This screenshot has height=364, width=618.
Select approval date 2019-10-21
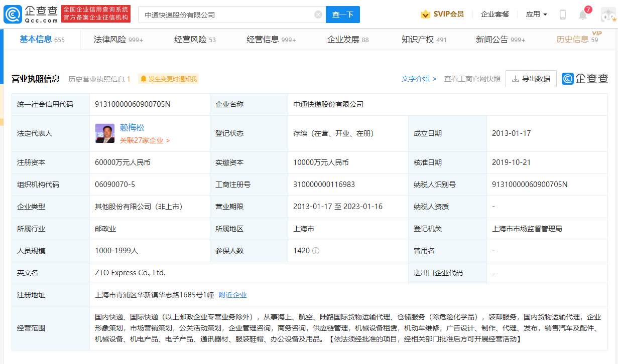pos(512,162)
